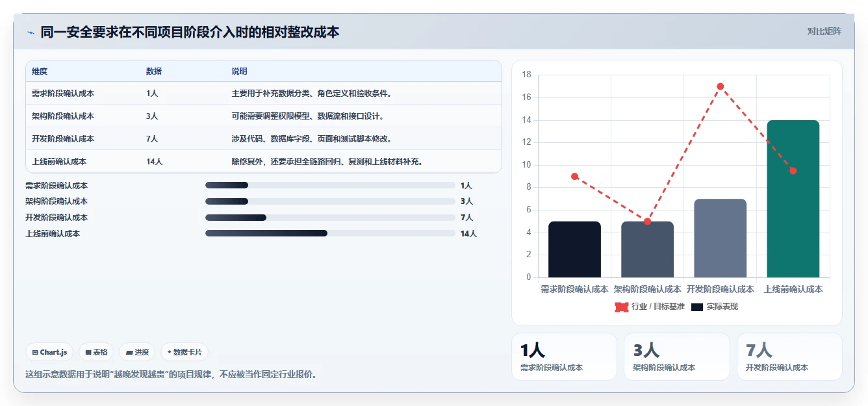Click the red benchmark point on 架构阶段 bar
Viewport: 868px width, 406px height.
[648, 222]
